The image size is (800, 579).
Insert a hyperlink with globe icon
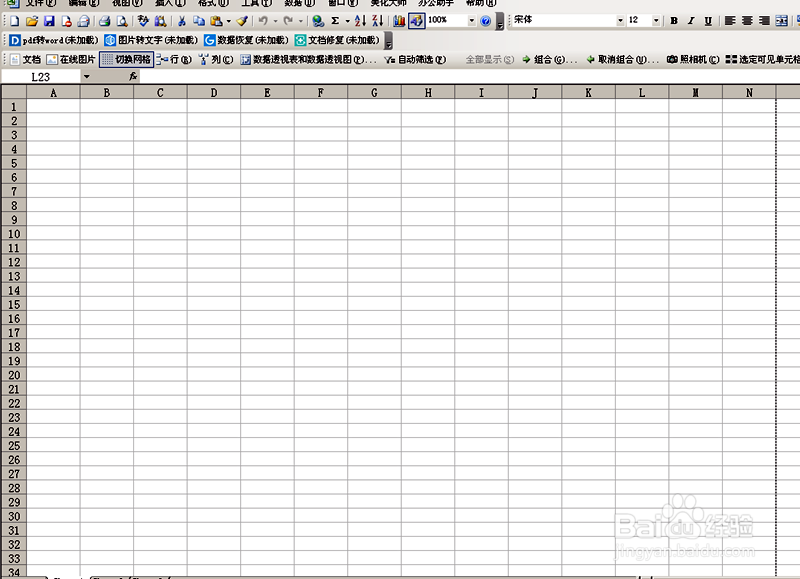318,21
